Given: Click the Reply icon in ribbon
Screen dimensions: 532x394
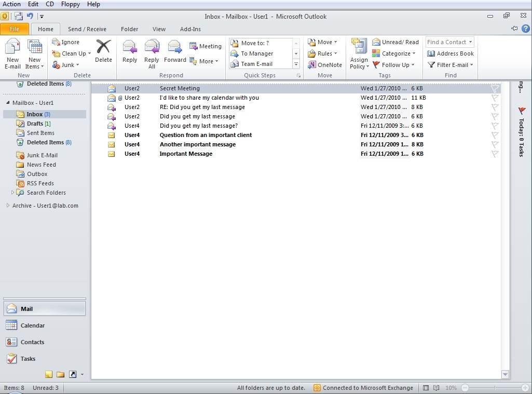Looking at the screenshot, I should [130, 51].
